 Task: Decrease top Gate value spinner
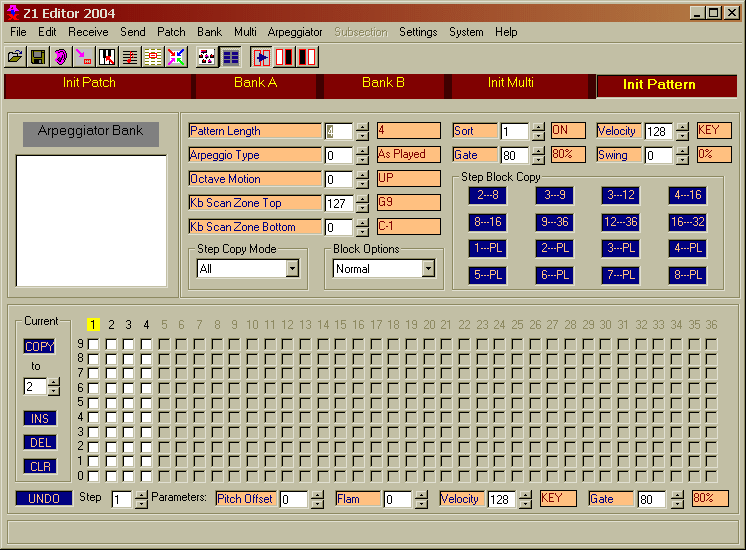click(538, 160)
